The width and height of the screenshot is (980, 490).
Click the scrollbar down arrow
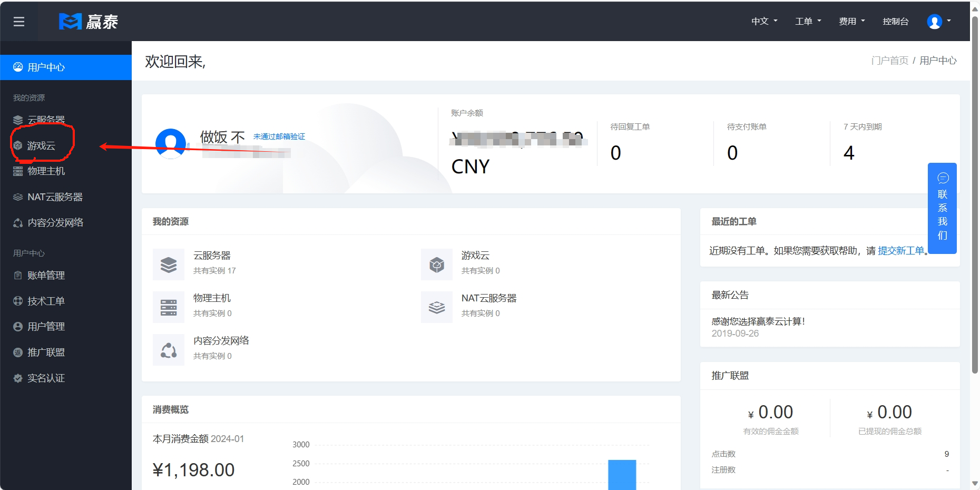tap(975, 483)
